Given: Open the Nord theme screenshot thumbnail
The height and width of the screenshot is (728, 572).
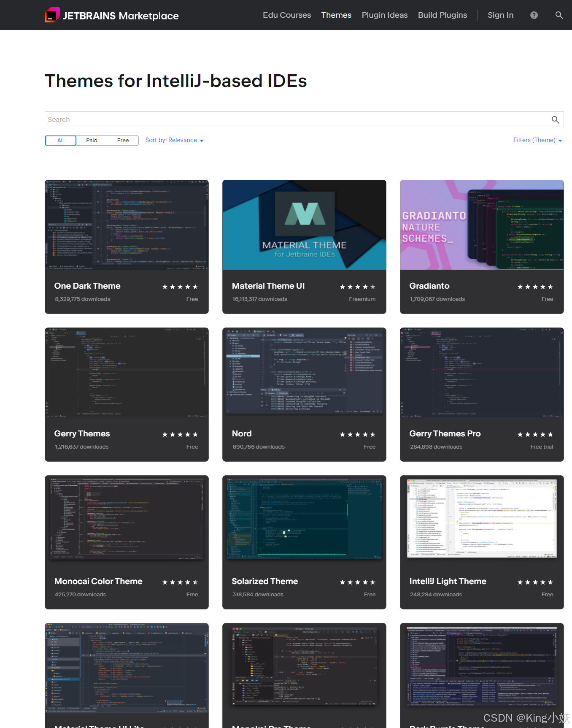Looking at the screenshot, I should tap(304, 373).
